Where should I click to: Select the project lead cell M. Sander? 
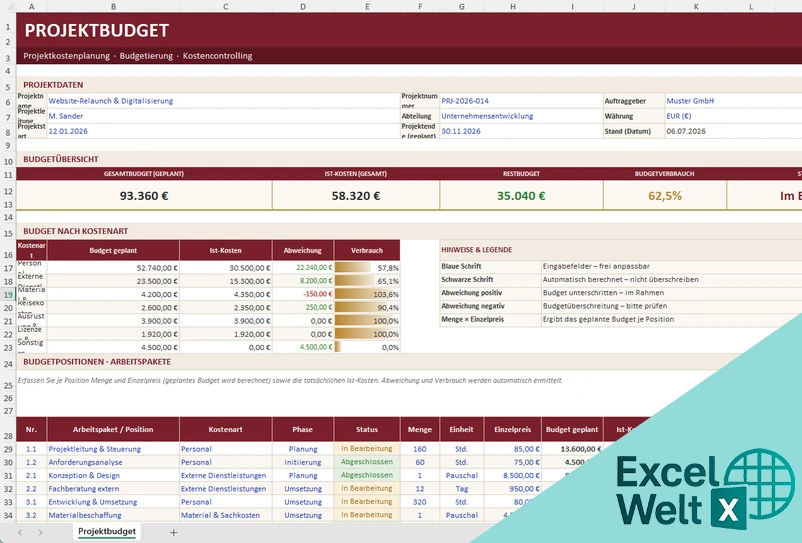pos(224,116)
